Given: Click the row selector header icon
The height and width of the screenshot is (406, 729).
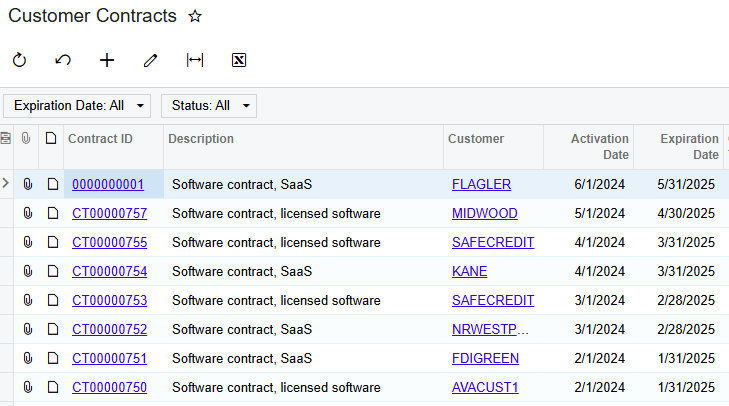Looking at the screenshot, I should [6, 138].
